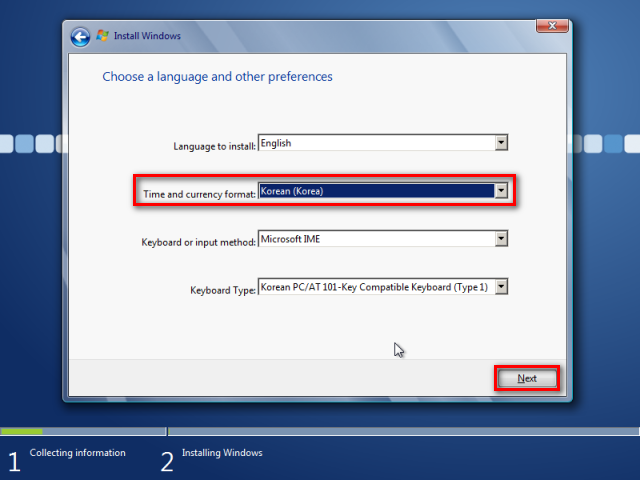Open Keyboard or input method dropdown arrow

click(501, 239)
